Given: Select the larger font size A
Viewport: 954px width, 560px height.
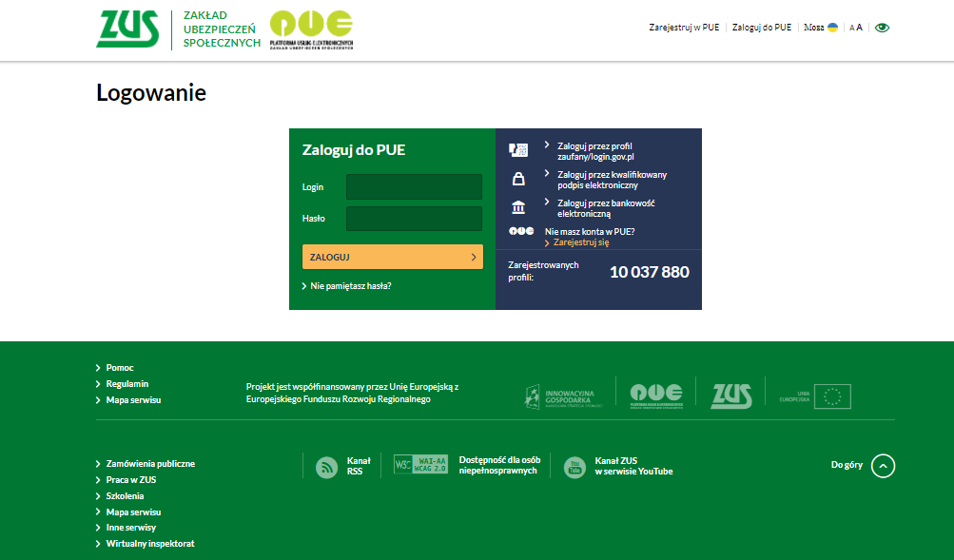Looking at the screenshot, I should 859,28.
